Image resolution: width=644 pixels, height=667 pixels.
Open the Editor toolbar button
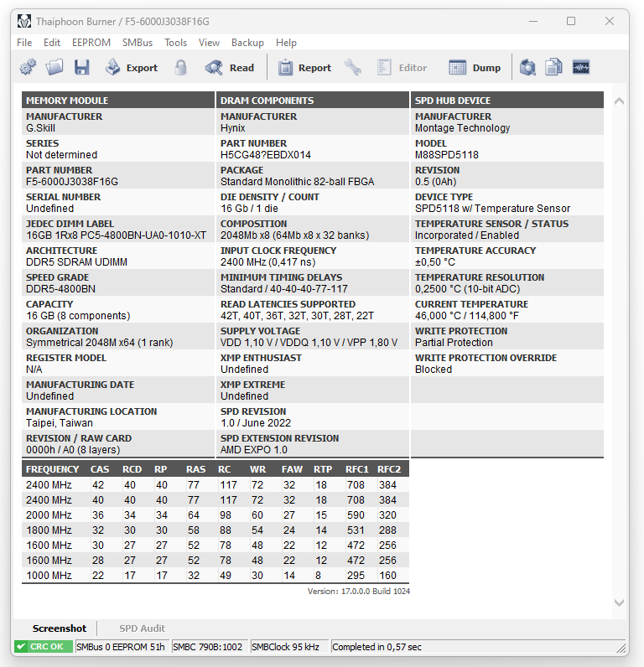click(x=402, y=68)
